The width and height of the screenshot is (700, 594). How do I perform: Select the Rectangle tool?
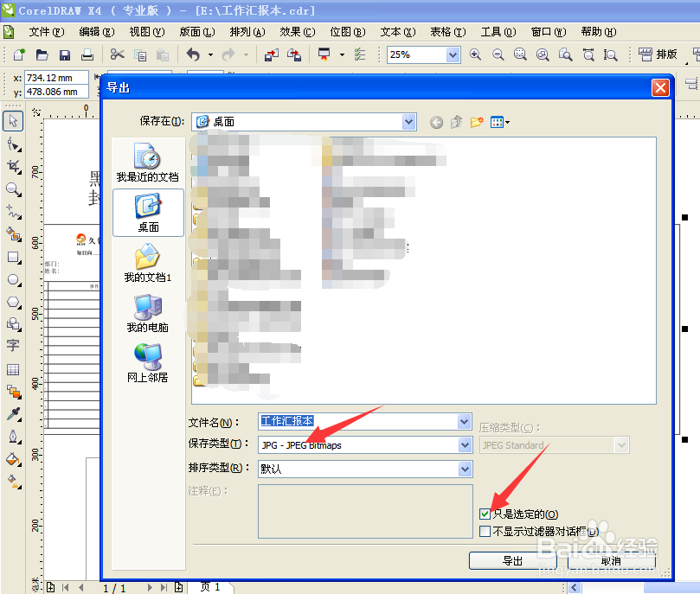[x=13, y=258]
